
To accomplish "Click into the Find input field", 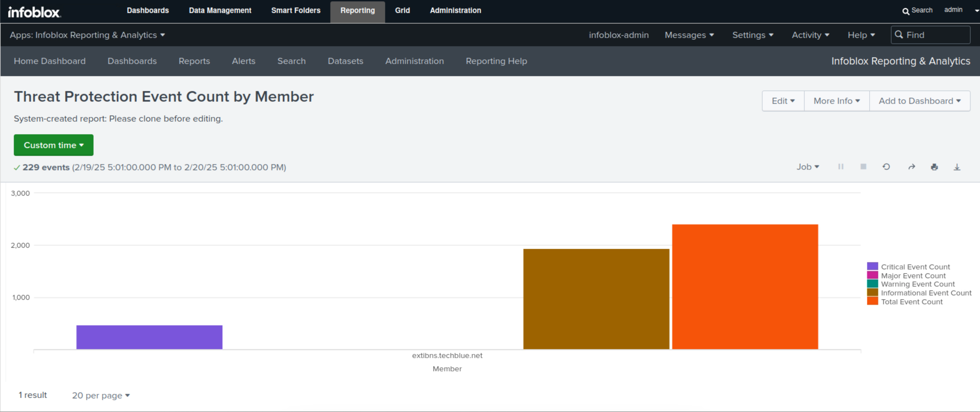I will [x=936, y=35].
